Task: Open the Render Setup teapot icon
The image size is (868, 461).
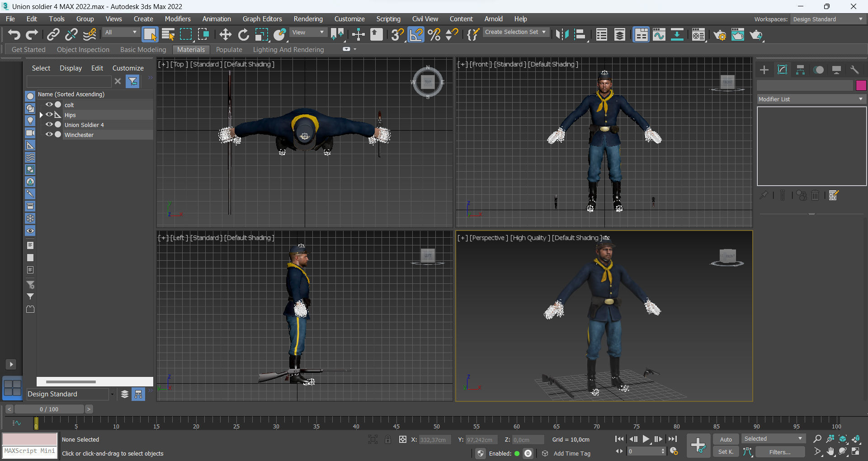Action: 720,34
